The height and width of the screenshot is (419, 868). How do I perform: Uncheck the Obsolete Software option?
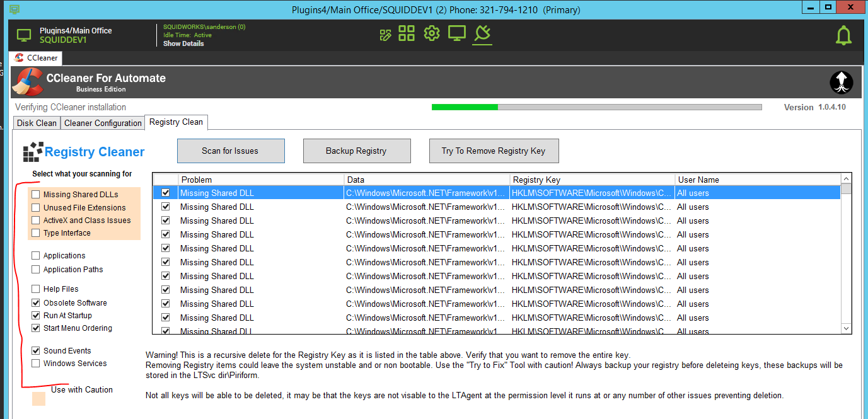pos(36,303)
